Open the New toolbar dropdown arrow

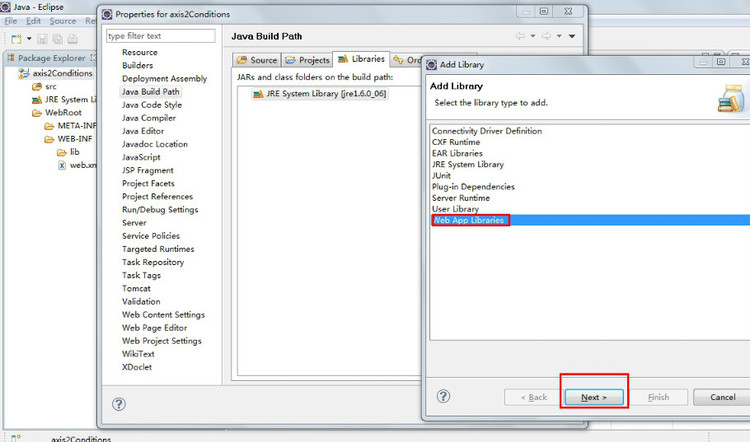click(29, 39)
